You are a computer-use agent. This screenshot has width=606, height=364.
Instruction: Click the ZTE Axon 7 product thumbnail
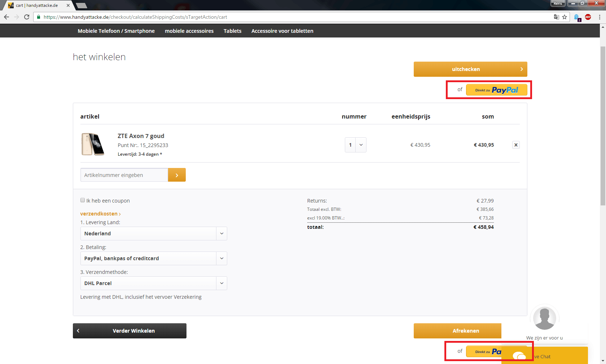pyautogui.click(x=93, y=144)
